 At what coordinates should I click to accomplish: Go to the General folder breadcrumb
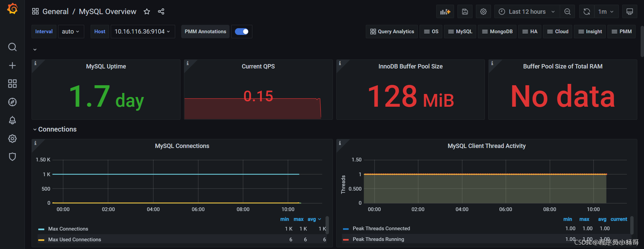[x=55, y=12]
